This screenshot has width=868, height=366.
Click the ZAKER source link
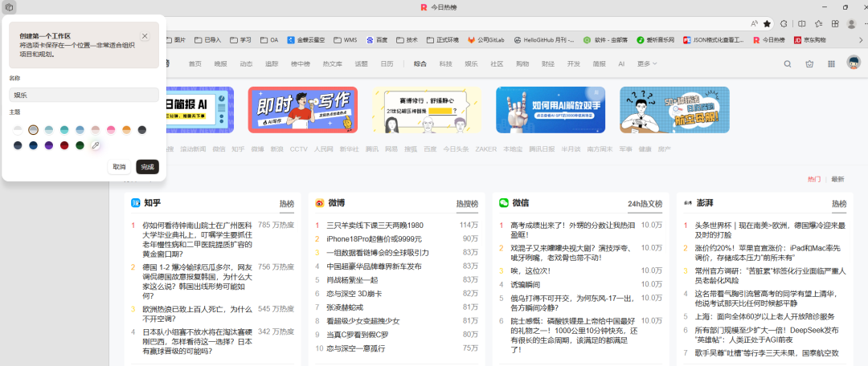(x=485, y=149)
